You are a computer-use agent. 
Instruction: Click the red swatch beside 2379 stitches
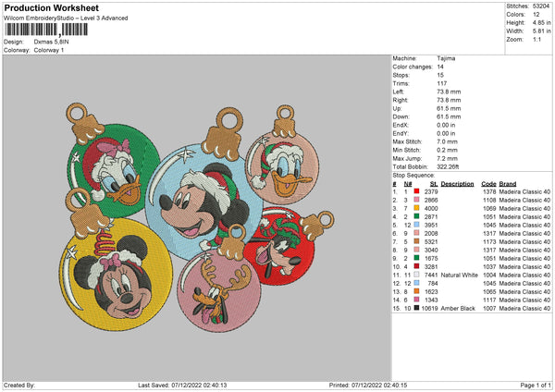416,191
